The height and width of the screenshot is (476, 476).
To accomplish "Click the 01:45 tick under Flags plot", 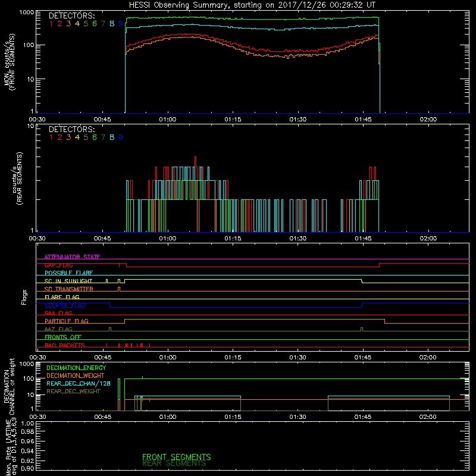I will [x=363, y=358].
